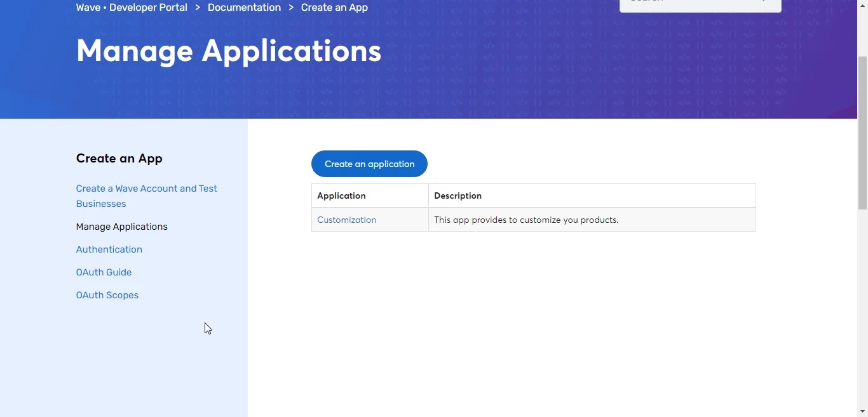Click 'This app provides to customize you products.' text
Image resolution: width=868 pixels, height=417 pixels.
pyautogui.click(x=526, y=220)
